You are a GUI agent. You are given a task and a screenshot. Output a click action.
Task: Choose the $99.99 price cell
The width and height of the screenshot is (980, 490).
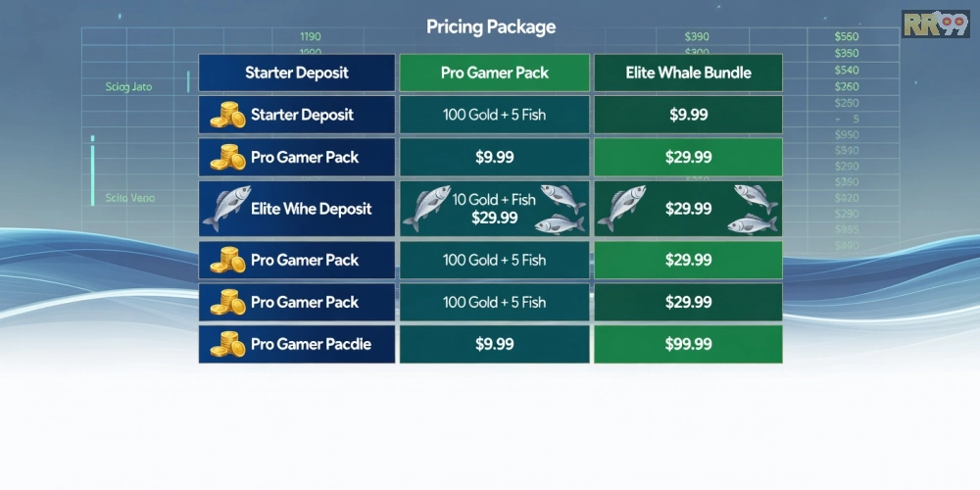click(688, 345)
